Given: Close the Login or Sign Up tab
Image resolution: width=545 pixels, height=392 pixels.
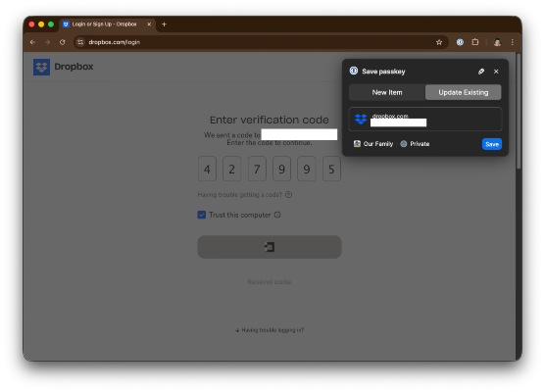Looking at the screenshot, I should point(149,24).
